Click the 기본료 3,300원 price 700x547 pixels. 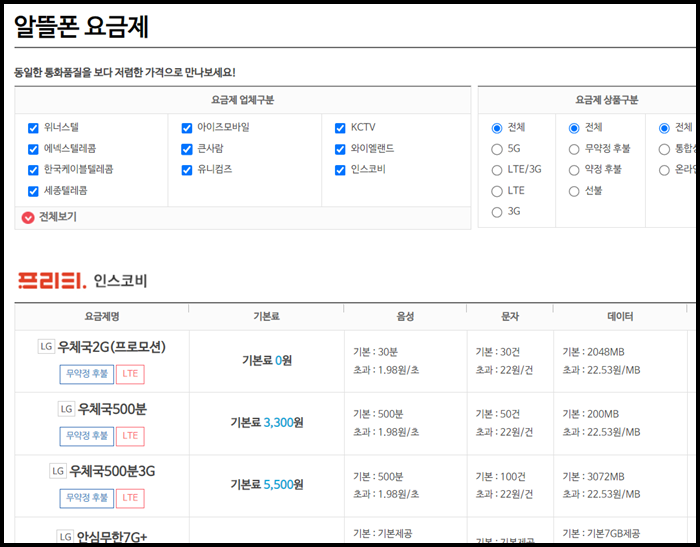click(x=267, y=422)
